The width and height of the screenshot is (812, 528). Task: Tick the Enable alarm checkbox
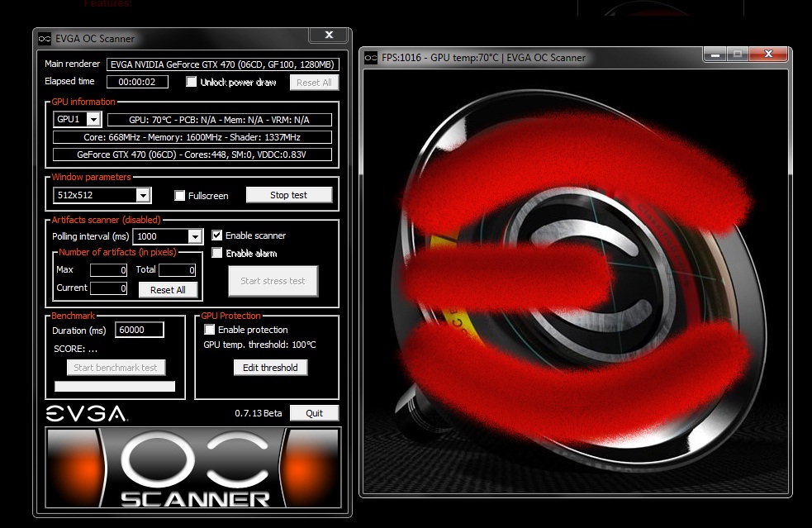(217, 253)
